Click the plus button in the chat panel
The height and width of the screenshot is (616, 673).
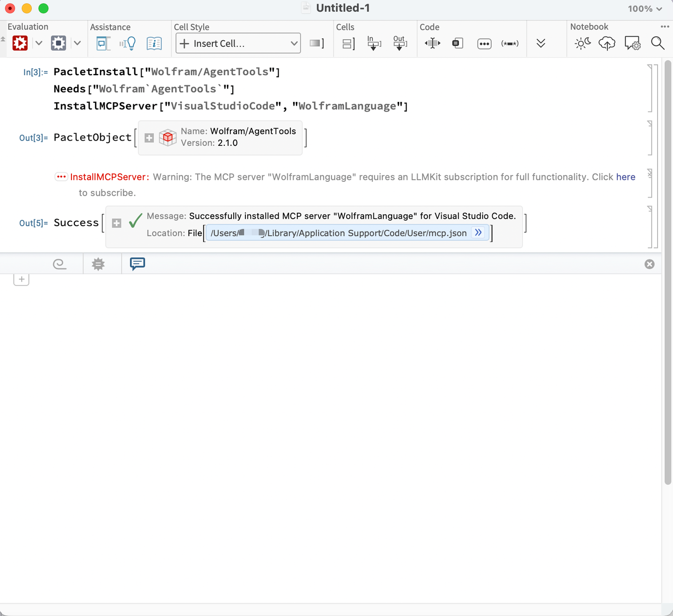click(x=21, y=279)
